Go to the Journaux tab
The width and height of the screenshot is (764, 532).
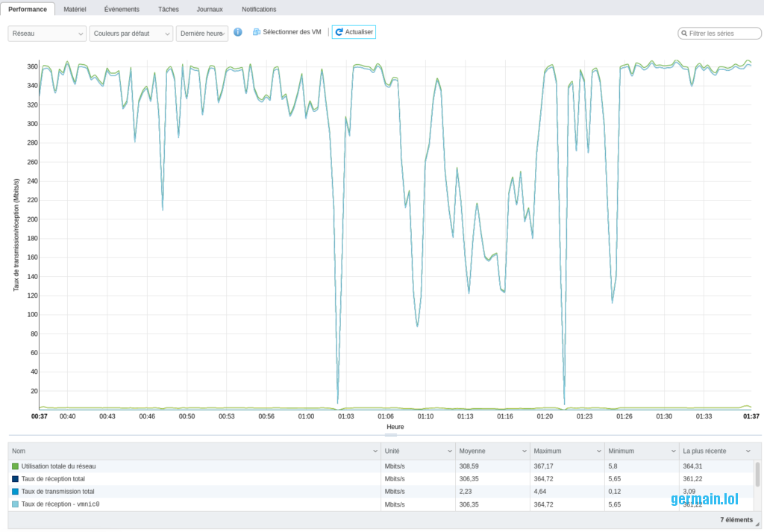210,9
